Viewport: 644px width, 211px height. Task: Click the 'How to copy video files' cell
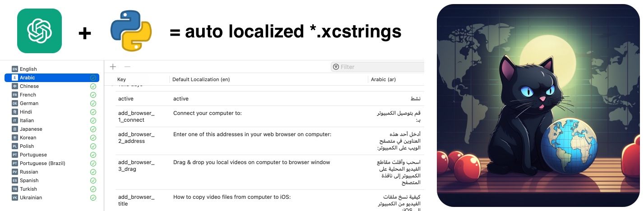point(232,197)
